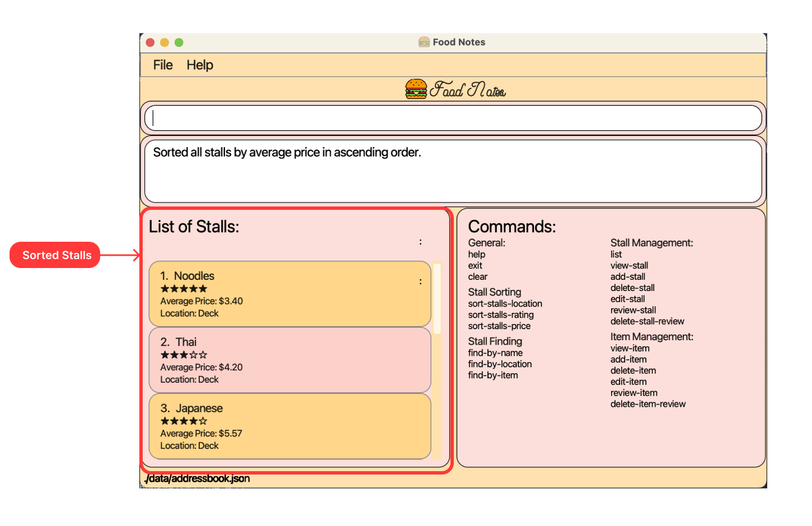Screen dimensions: 812x526
Task: Click 'delete-stall' command text
Action: 632,288
